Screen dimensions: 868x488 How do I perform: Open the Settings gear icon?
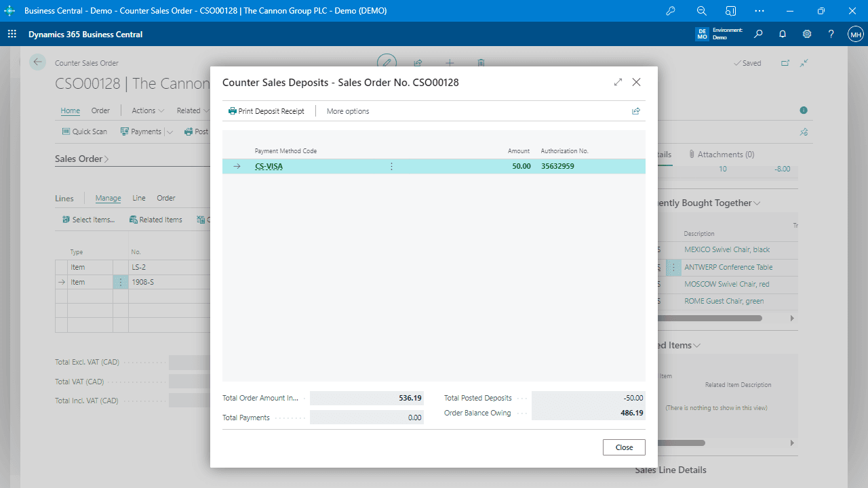tap(807, 34)
